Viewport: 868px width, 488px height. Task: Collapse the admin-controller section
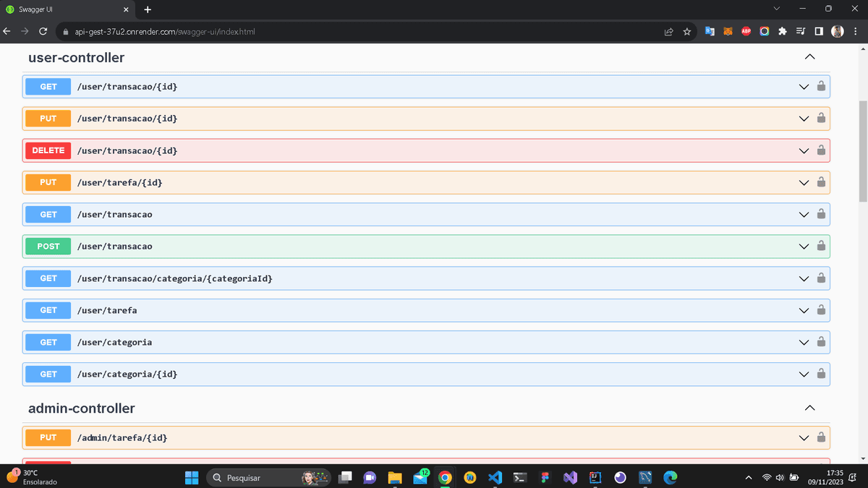tap(809, 408)
